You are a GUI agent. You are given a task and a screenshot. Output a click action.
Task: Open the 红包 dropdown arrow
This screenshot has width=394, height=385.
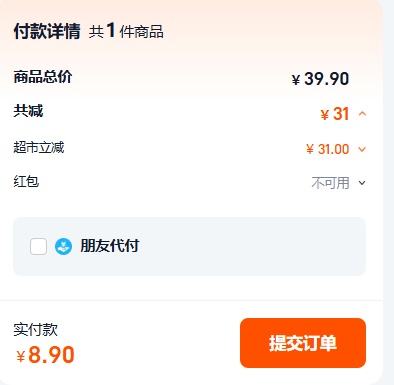click(362, 183)
